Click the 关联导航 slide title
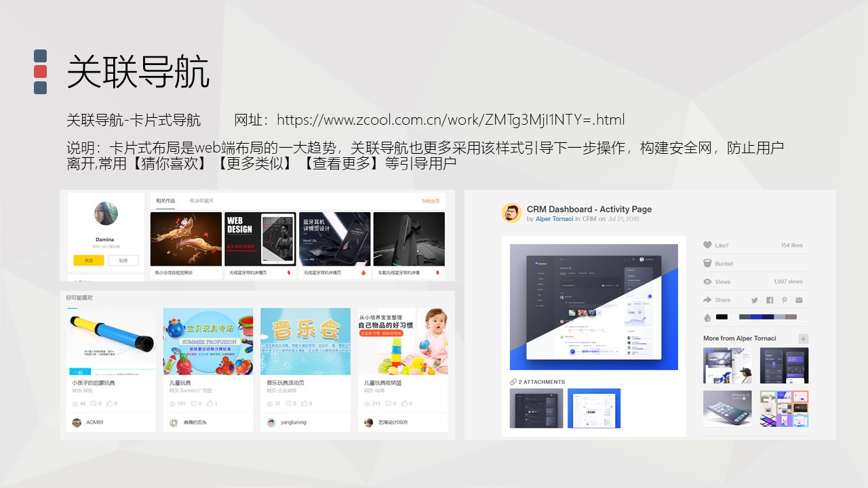The image size is (868, 488). click(x=138, y=72)
